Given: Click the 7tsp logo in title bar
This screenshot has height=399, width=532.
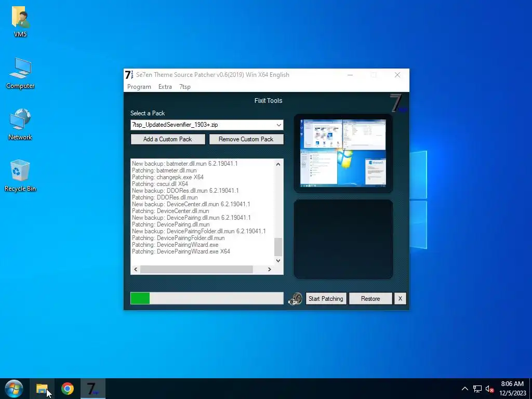Looking at the screenshot, I should [129, 75].
